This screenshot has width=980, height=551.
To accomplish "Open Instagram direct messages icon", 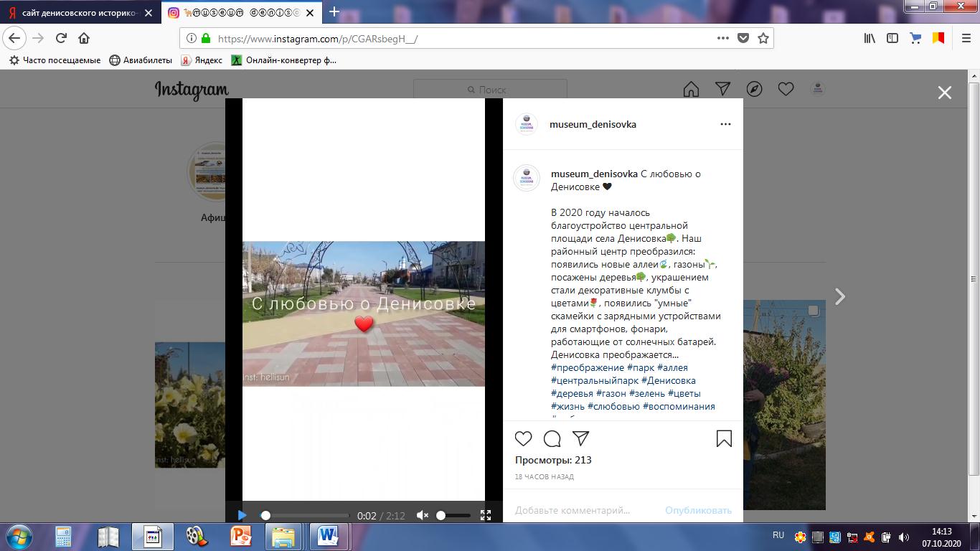I will coord(722,89).
